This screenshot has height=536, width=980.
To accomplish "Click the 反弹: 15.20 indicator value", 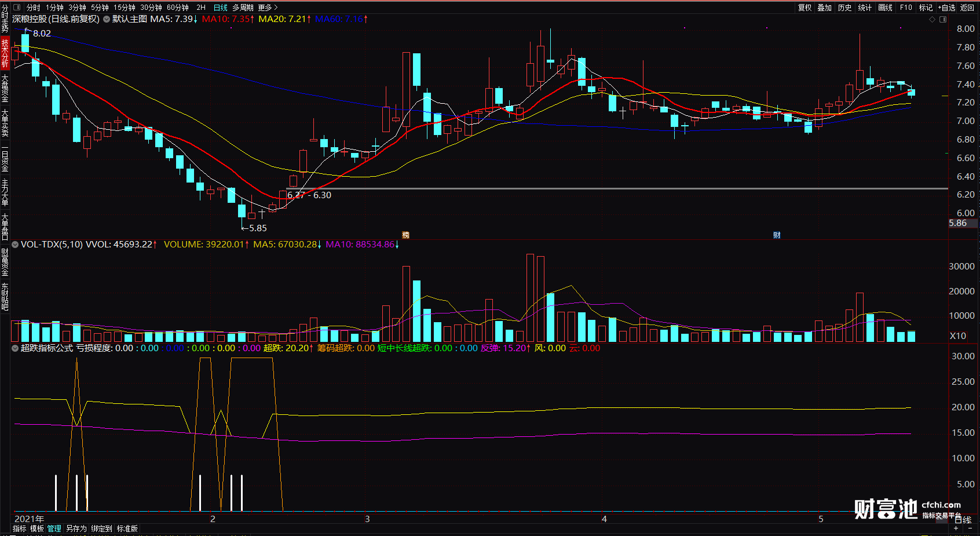I will click(x=506, y=348).
